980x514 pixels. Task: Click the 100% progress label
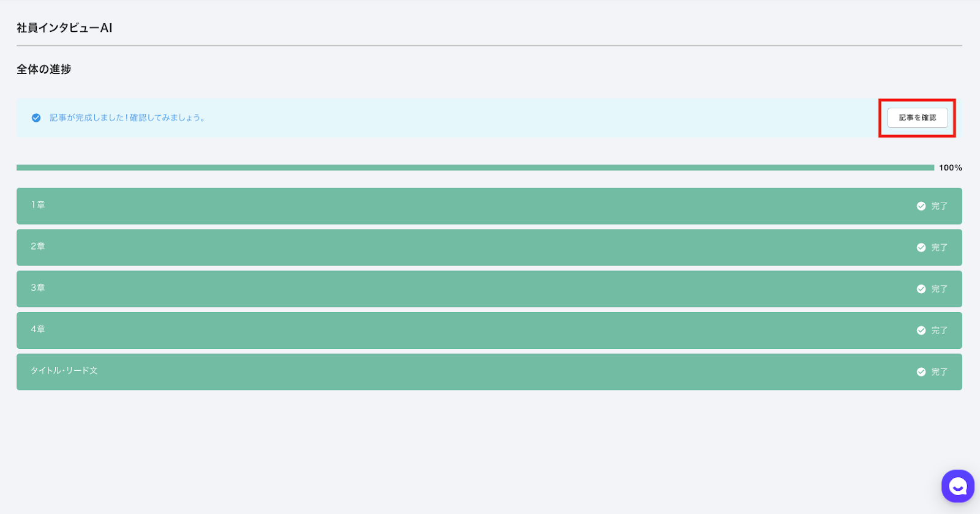[950, 168]
